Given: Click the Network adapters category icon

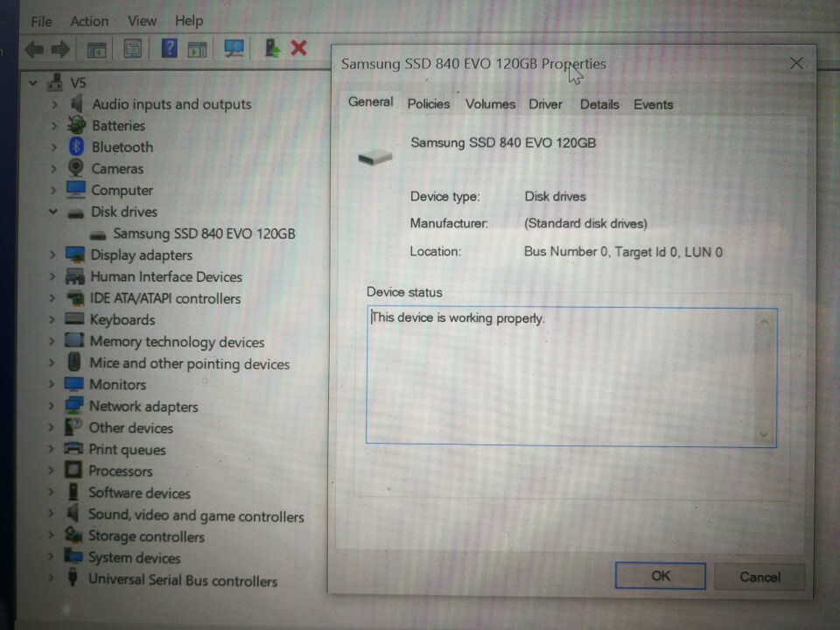Looking at the screenshot, I should [x=73, y=405].
